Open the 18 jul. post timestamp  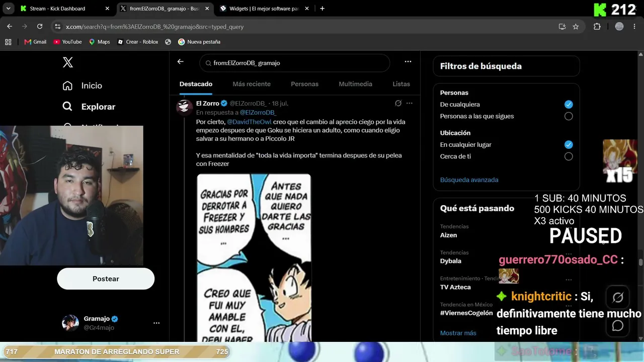[280, 104]
